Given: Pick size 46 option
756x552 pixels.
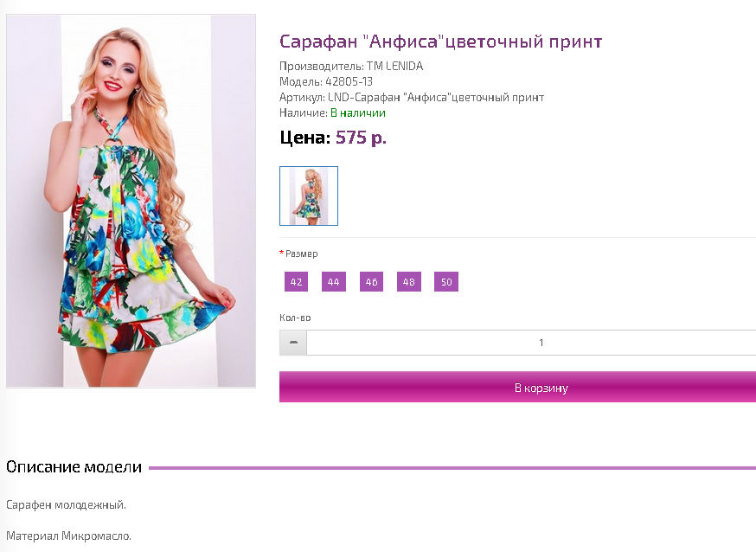Looking at the screenshot, I should (x=371, y=282).
